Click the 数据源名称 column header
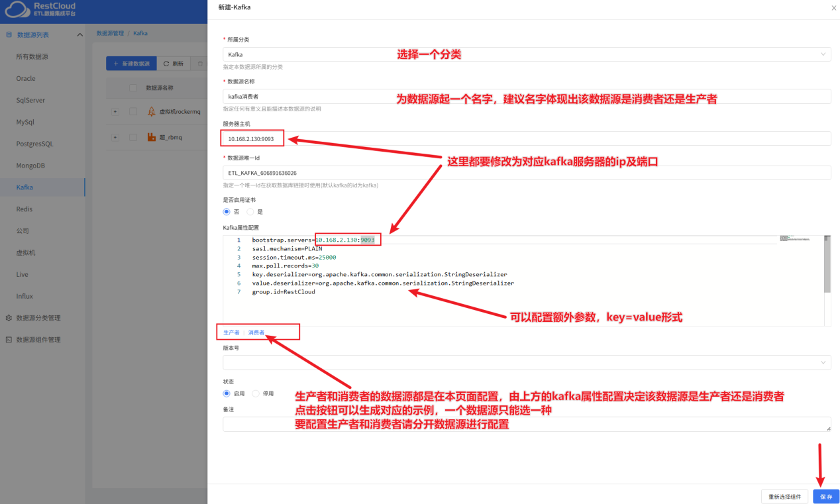Screen dimensions: 840x504 [160, 87]
